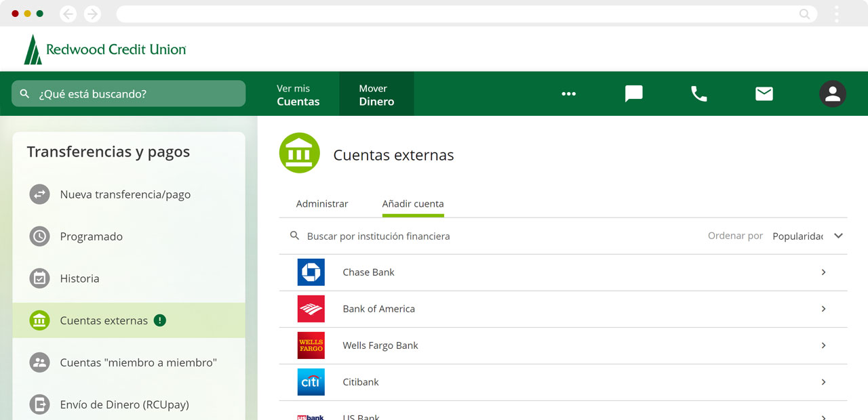The width and height of the screenshot is (868, 420).
Task: Click the institution search magnifier icon
Action: click(x=294, y=236)
